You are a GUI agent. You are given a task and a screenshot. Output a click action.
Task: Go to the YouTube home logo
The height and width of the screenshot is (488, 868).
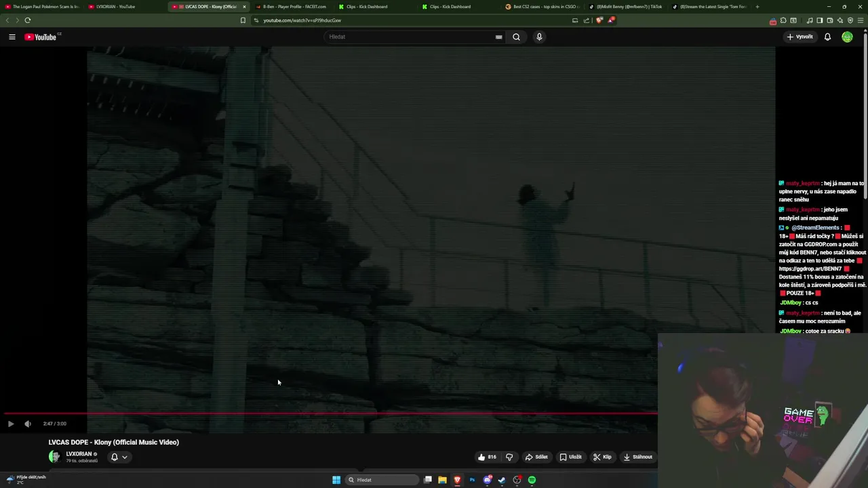click(x=42, y=37)
